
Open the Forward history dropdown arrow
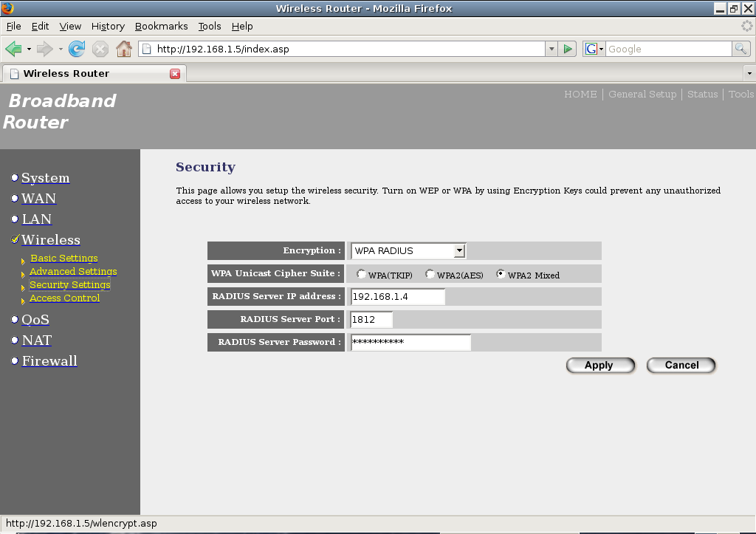[61, 49]
